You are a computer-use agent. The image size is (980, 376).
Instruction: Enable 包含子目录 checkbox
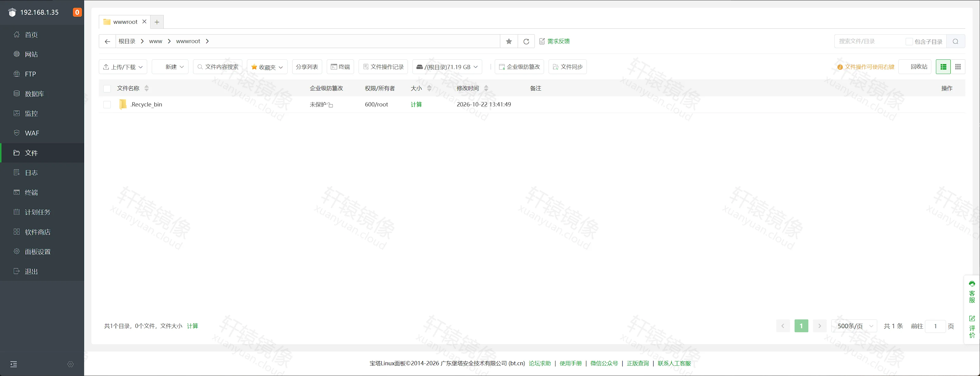click(x=909, y=42)
